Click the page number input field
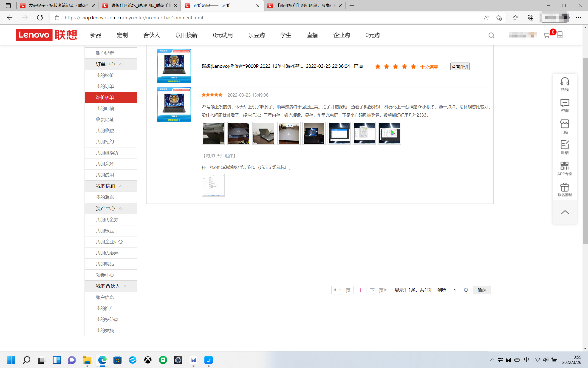Image resolution: width=588 pixels, height=368 pixels. (455, 290)
